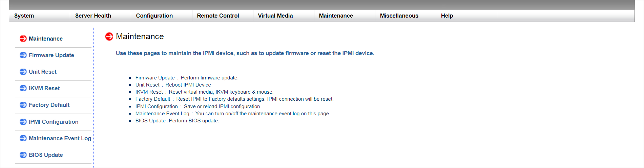Open the Miscellaneous menu
Viewport: 644px width, 168px height.
coord(399,16)
